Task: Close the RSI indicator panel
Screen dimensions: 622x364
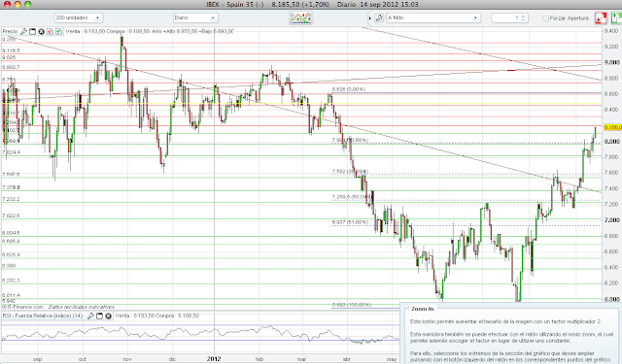Action: (108, 315)
